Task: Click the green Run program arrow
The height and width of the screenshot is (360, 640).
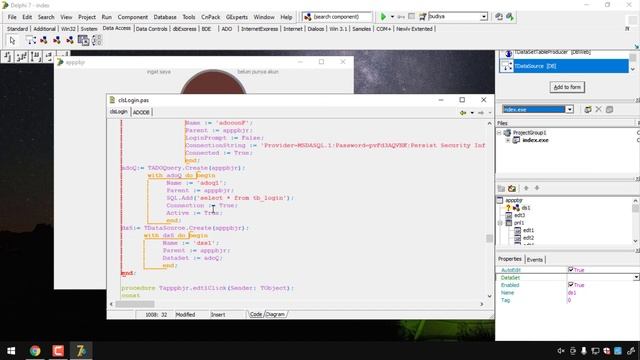Action: (x=383, y=17)
